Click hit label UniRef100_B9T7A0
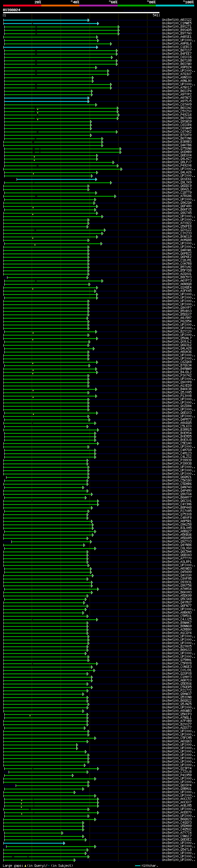Screen dimensions: 197x868 [177, 33]
